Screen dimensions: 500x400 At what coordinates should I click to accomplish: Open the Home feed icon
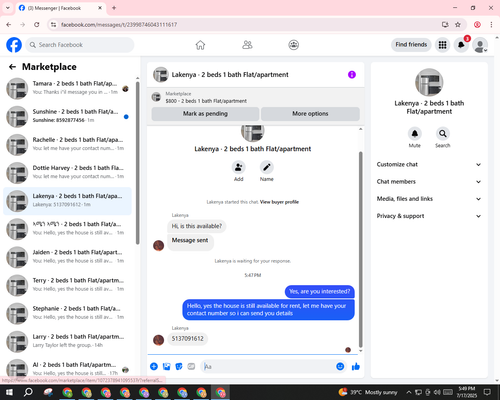pos(200,45)
